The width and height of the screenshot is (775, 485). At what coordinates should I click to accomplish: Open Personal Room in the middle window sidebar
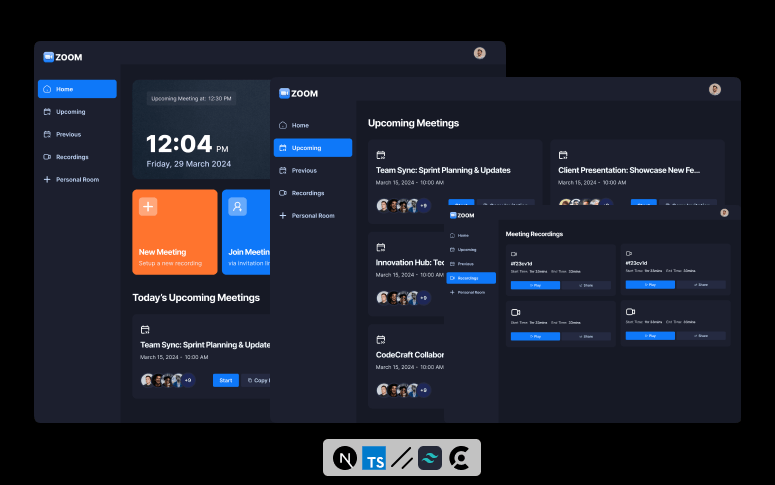(x=312, y=215)
